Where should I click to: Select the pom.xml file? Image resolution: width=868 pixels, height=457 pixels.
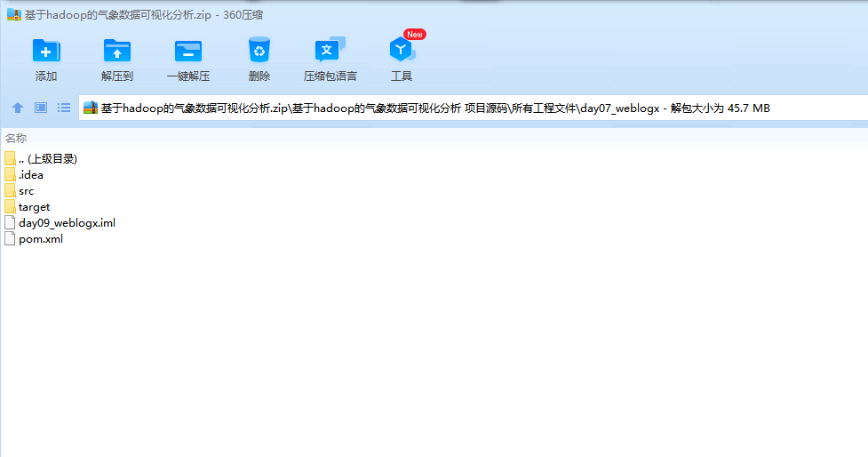click(x=34, y=239)
